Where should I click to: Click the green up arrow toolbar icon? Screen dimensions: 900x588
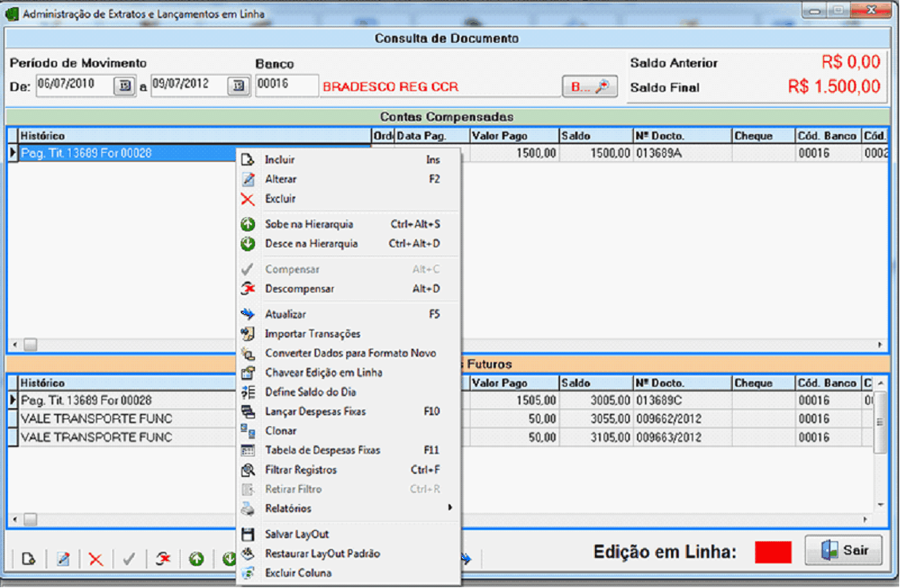click(196, 559)
